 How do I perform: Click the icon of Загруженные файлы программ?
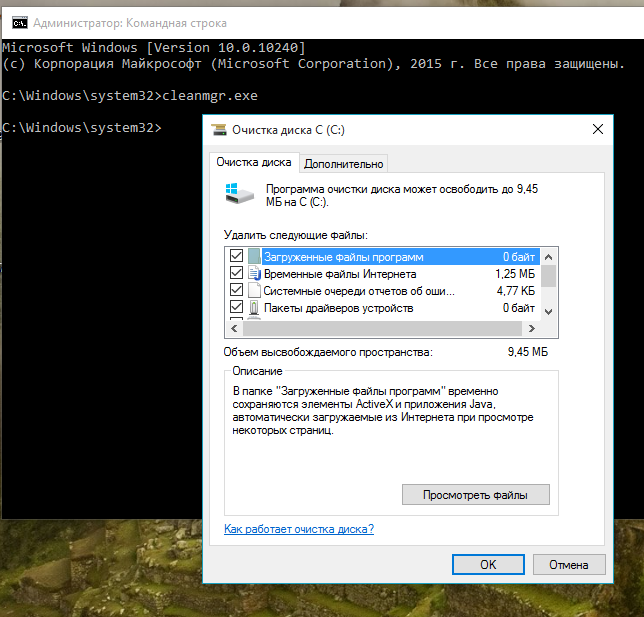coord(254,257)
